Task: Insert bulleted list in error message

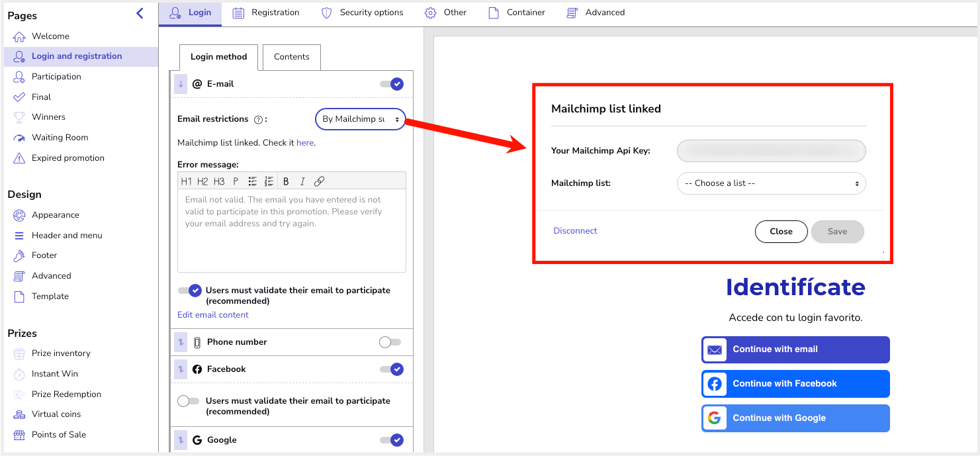Action: (x=253, y=181)
